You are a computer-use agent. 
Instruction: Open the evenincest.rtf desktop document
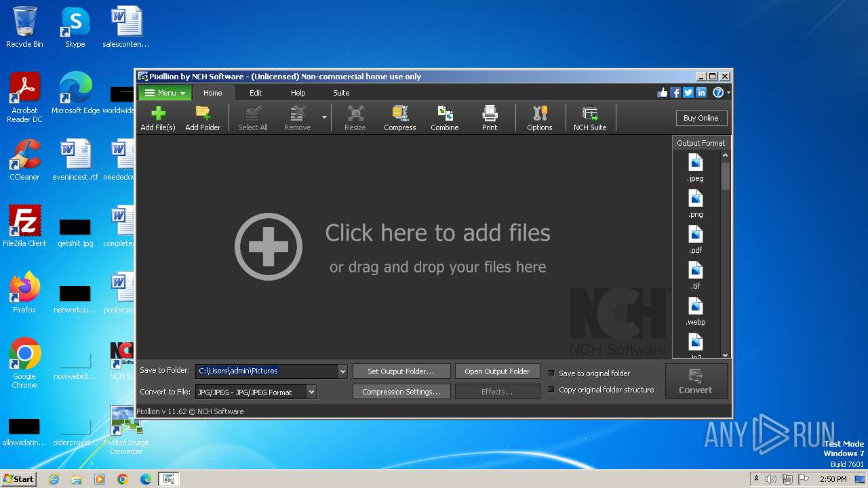coord(75,160)
